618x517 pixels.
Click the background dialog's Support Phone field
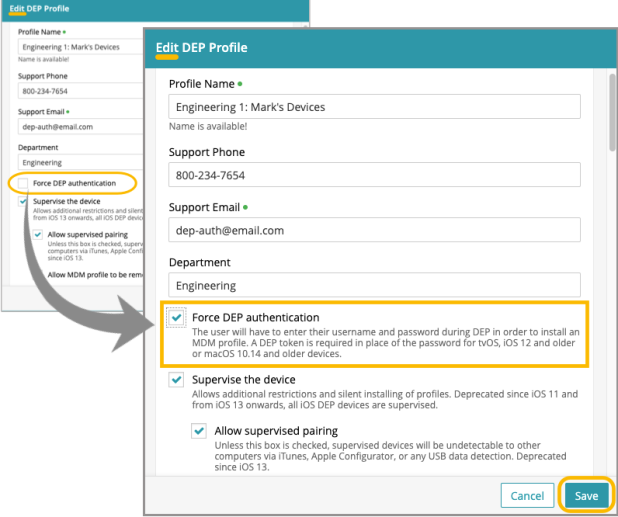[80, 93]
